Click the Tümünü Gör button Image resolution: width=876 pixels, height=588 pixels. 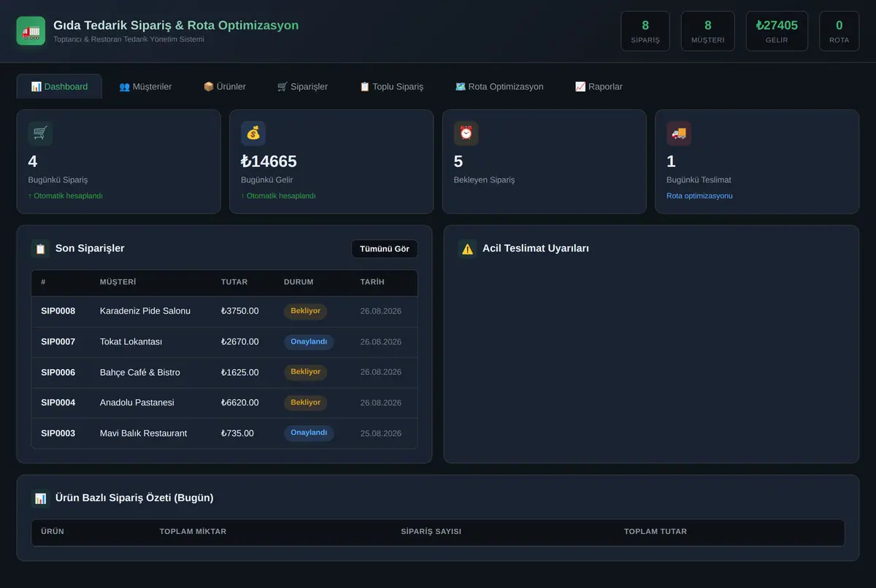click(x=385, y=249)
